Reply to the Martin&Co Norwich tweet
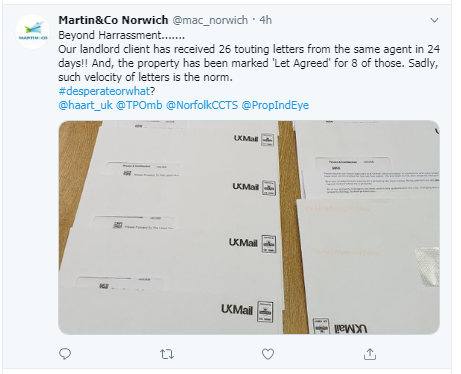The width and height of the screenshot is (461, 374). pos(65,354)
